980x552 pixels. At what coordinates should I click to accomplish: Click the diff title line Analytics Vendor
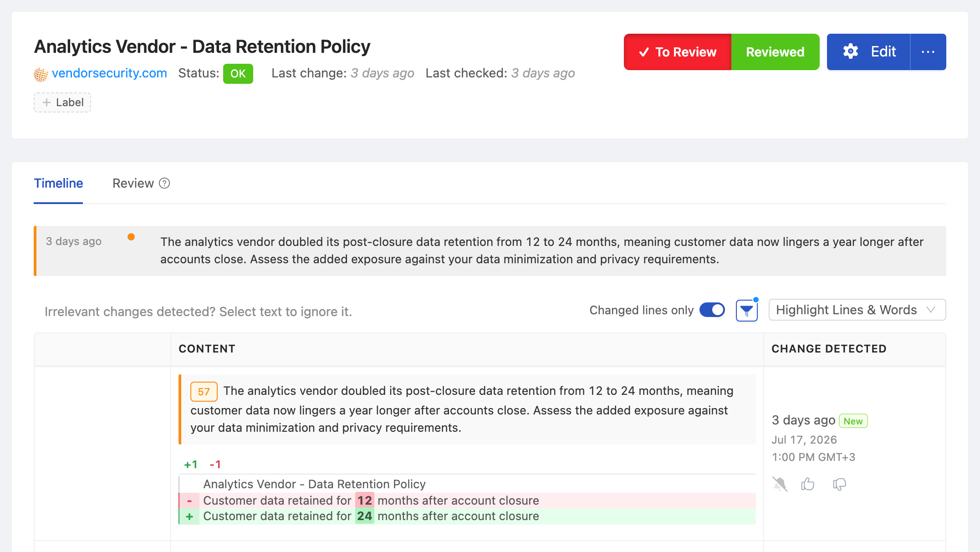pyautogui.click(x=314, y=484)
